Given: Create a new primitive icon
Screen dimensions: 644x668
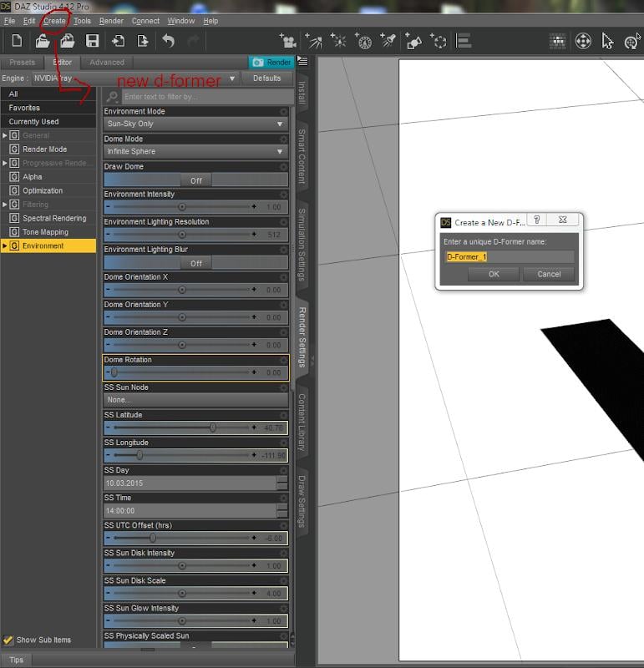Looking at the screenshot, I should [413, 41].
